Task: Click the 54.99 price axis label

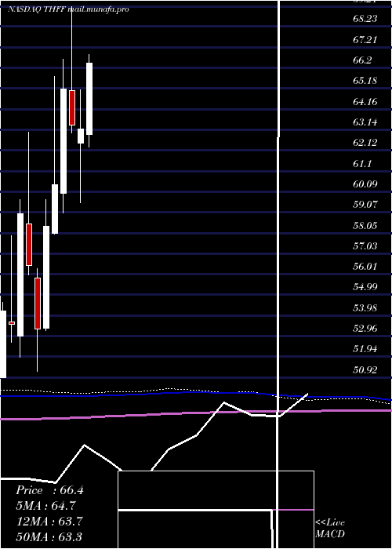Action: (365, 287)
